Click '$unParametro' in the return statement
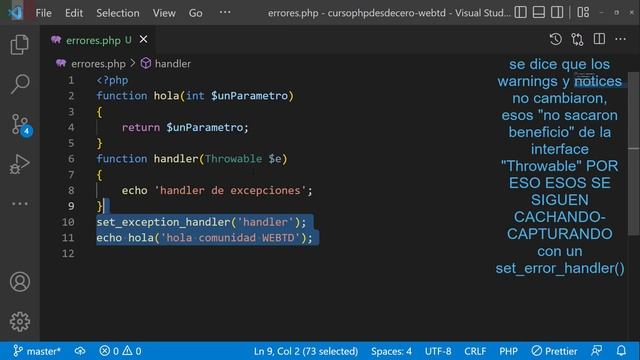 click(204, 127)
